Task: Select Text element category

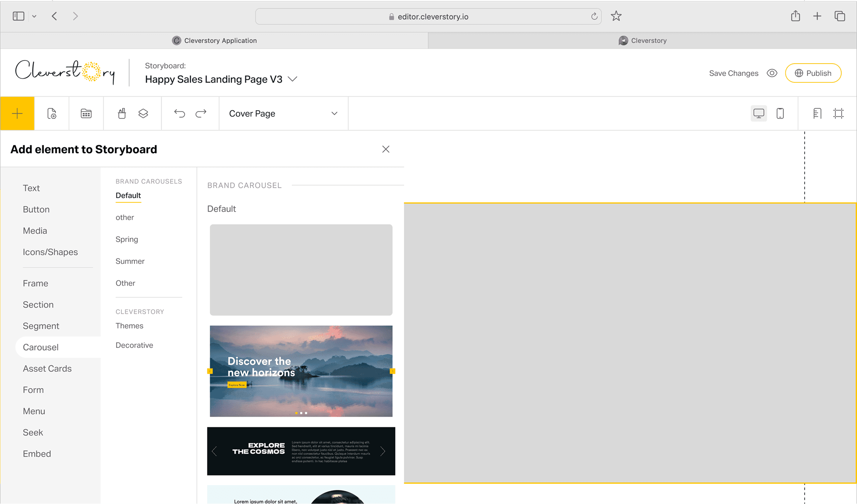Action: 31,188
